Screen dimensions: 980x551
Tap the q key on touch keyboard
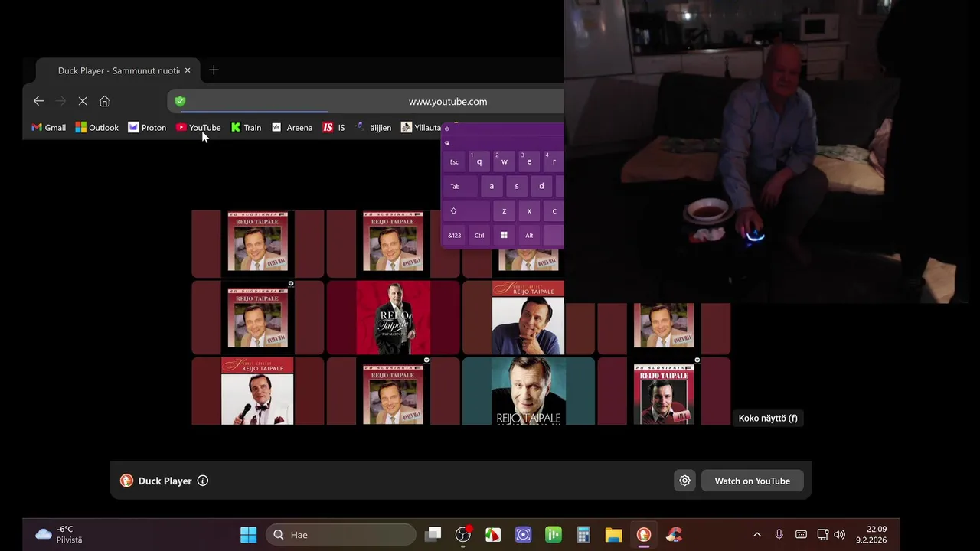479,161
